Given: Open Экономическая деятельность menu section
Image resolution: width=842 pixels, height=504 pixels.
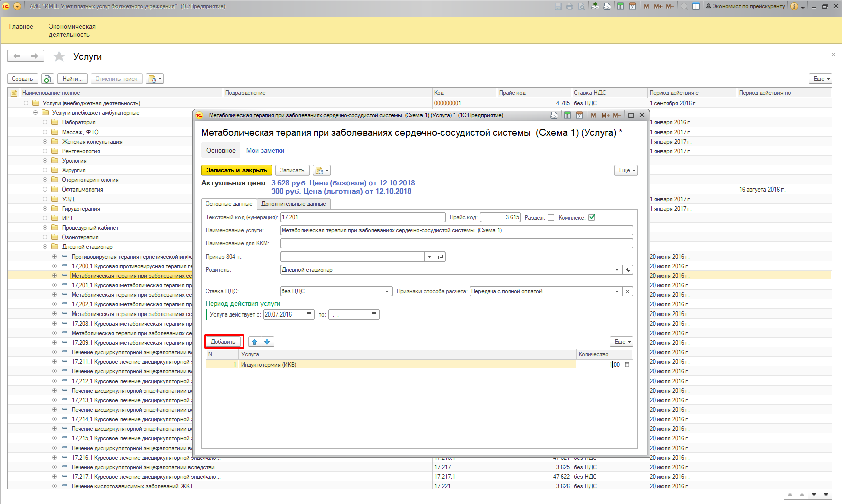Looking at the screenshot, I should pyautogui.click(x=72, y=30).
